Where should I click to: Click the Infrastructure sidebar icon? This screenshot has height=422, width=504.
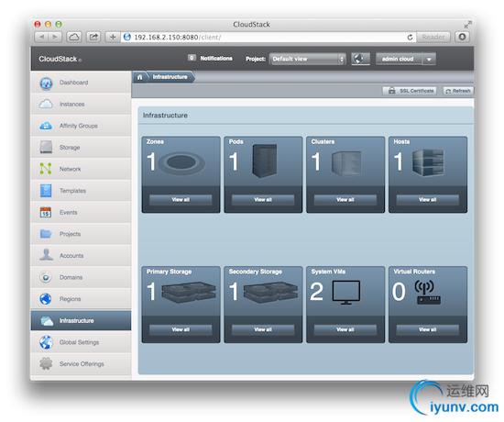(47, 320)
